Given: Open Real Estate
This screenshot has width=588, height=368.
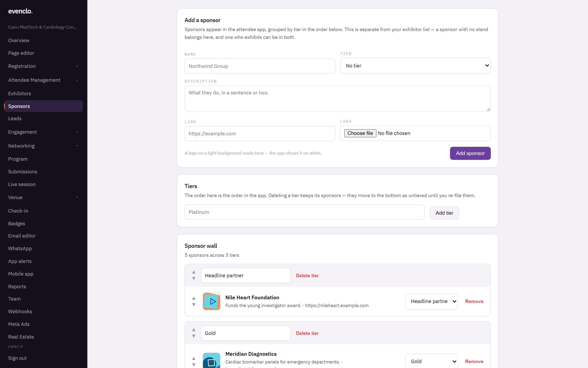Looking at the screenshot, I should coord(21,337).
